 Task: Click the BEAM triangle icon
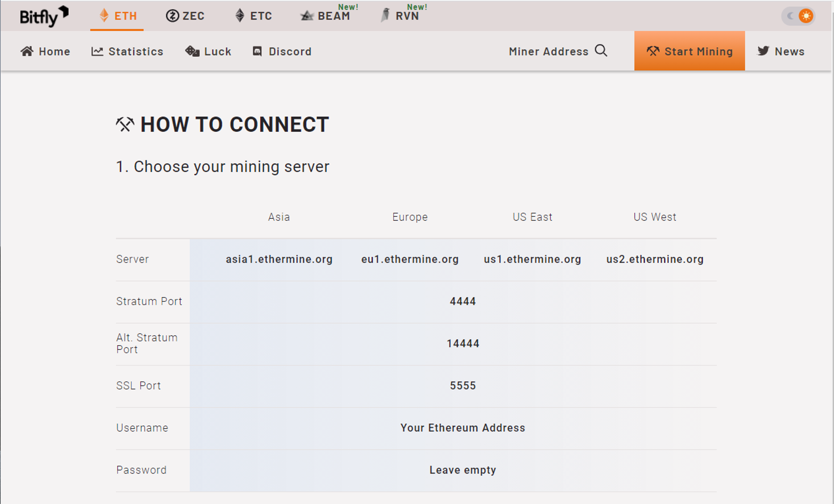(x=307, y=16)
